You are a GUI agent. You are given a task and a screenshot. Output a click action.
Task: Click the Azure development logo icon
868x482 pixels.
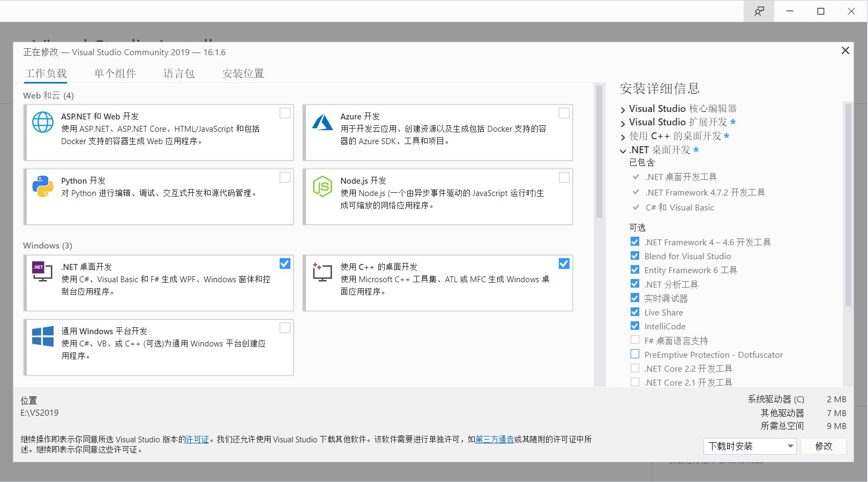[x=323, y=122]
